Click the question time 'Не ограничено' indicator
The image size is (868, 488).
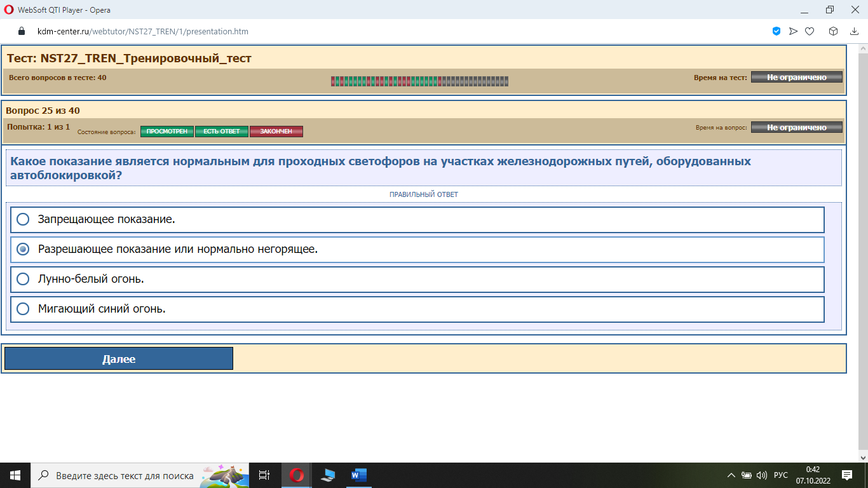click(x=797, y=127)
